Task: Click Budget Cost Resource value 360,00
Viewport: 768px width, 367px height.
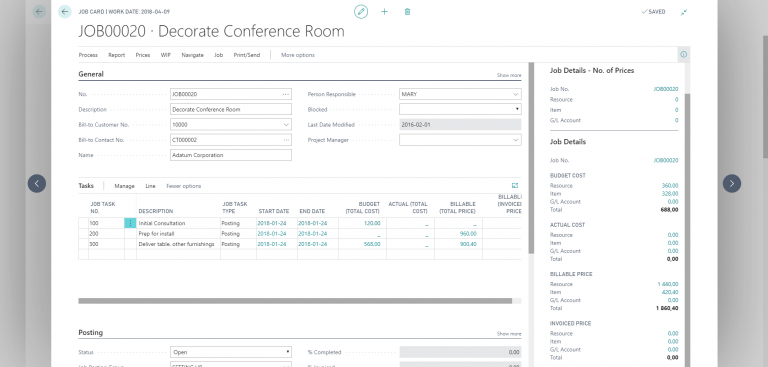Action: tap(670, 186)
